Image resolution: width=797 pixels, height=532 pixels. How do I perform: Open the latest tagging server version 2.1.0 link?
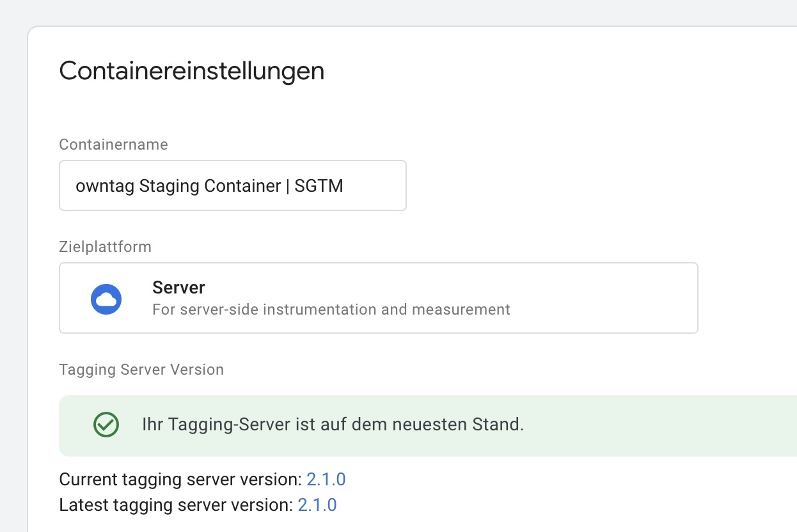point(317,505)
